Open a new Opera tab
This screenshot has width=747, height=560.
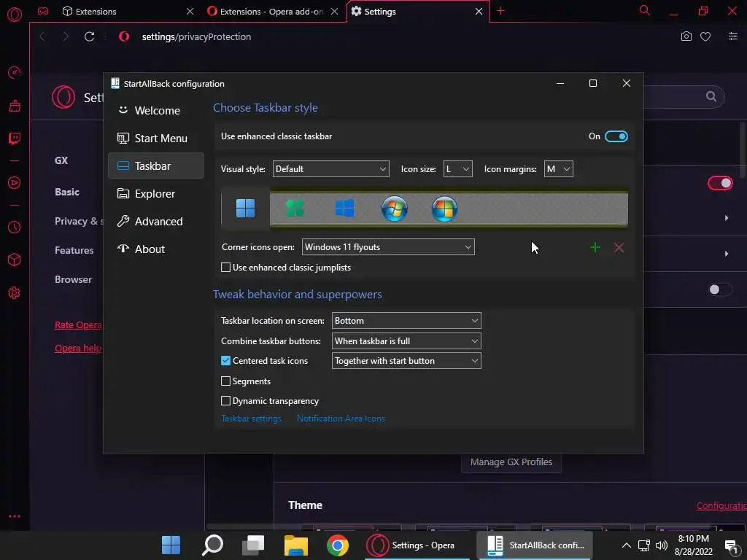(500, 11)
